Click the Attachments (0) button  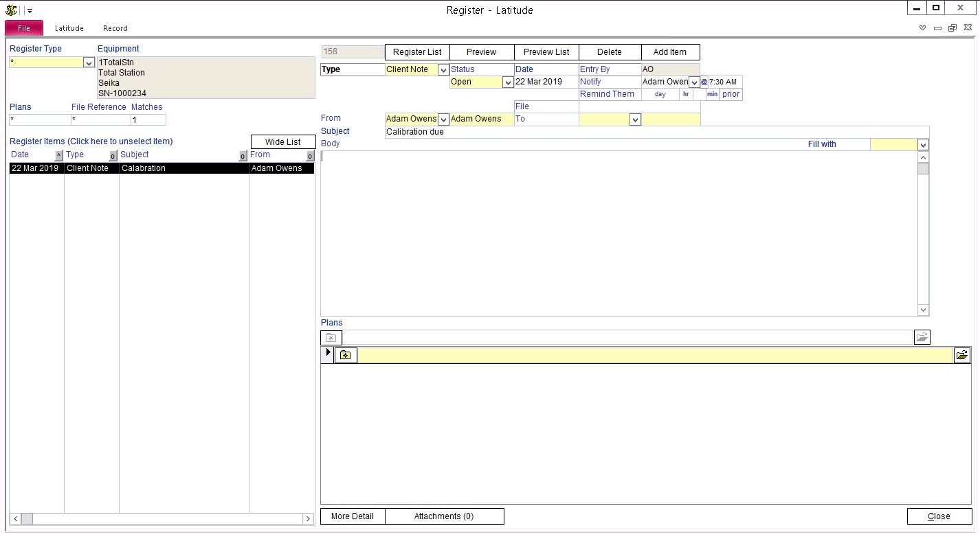[444, 516]
